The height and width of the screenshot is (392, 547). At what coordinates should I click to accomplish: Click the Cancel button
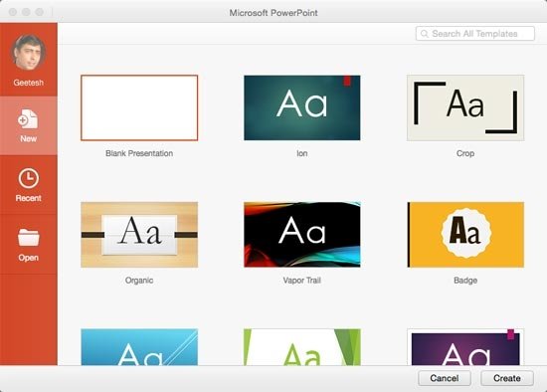445,378
